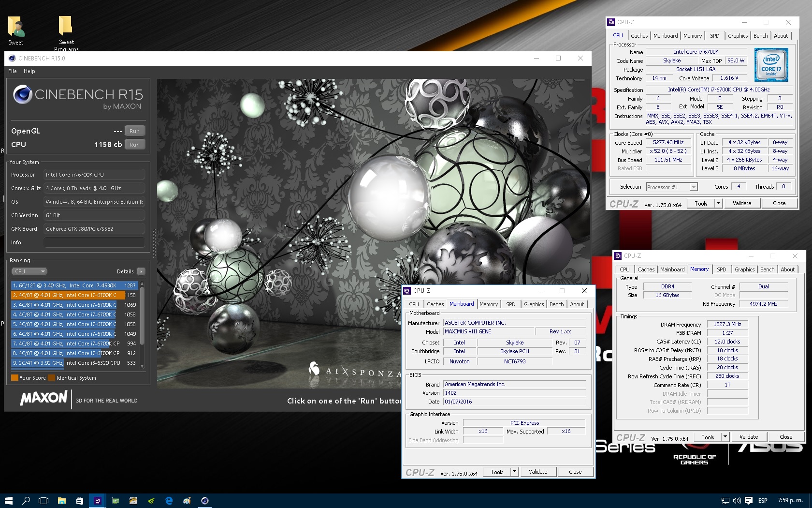The image size is (812, 508).
Task: Click the Details arrow button in Ranking
Action: tap(141, 271)
